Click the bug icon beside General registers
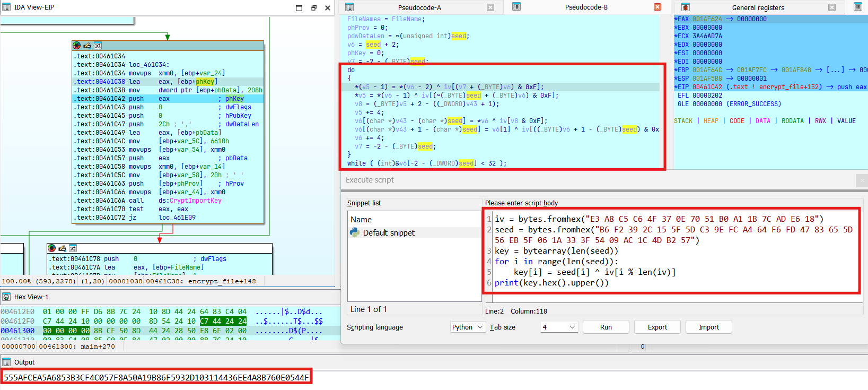This screenshot has height=390, width=868. [685, 7]
